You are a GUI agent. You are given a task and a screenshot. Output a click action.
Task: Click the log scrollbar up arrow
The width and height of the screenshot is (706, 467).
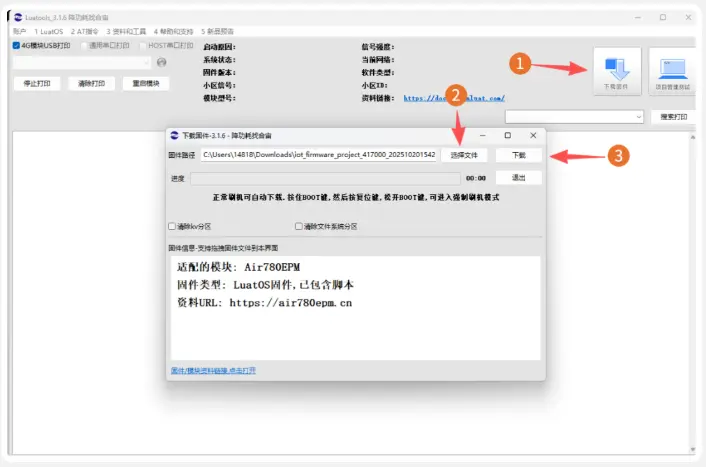(692, 136)
